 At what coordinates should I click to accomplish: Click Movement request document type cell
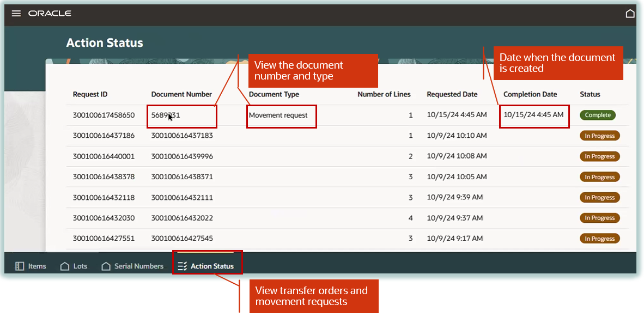coord(278,115)
